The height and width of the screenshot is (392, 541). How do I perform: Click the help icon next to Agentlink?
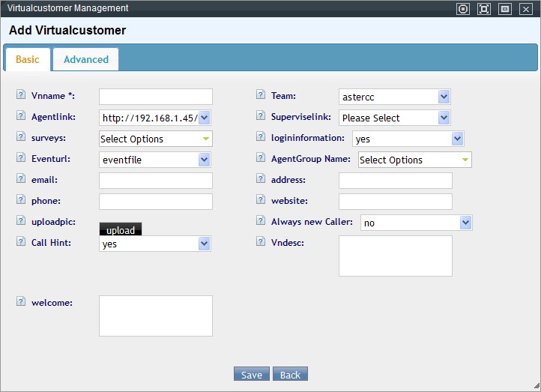tap(20, 116)
